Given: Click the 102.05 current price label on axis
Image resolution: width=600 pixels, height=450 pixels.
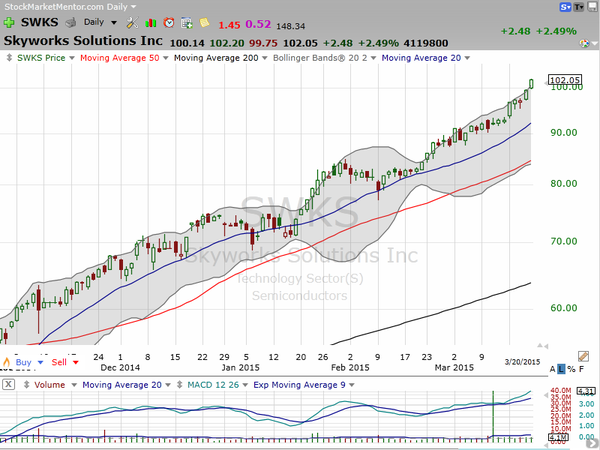Looking at the screenshot, I should click(x=565, y=80).
